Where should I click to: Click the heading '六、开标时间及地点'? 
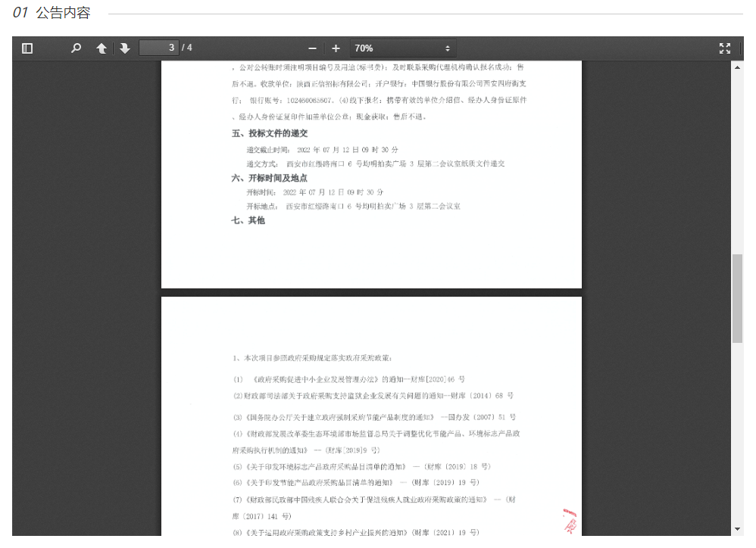[x=270, y=178]
